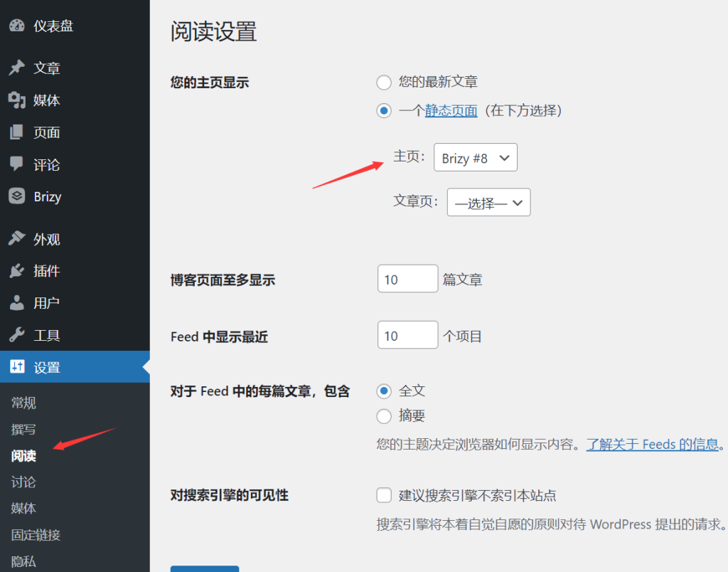Screen dimensions: 728x572
Task: Click the Users person icon
Action: [17, 303]
